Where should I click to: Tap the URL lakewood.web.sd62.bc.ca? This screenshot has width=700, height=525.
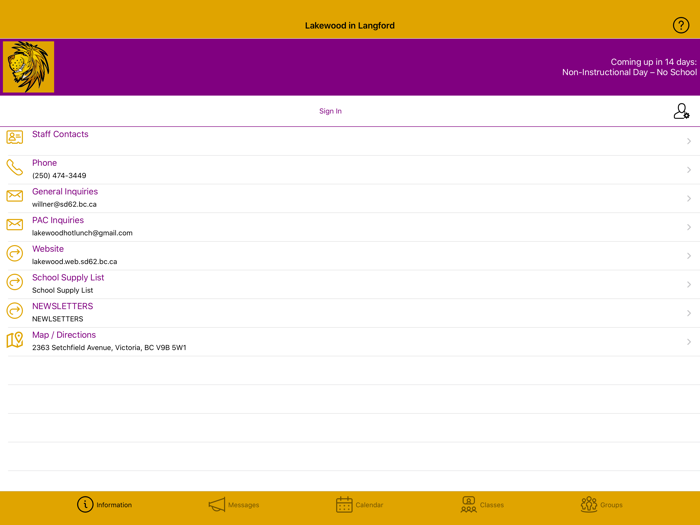(x=75, y=262)
